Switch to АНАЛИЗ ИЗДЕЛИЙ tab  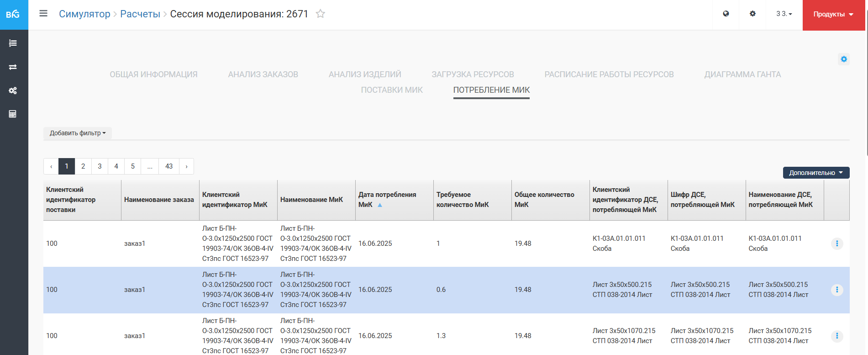[365, 74]
